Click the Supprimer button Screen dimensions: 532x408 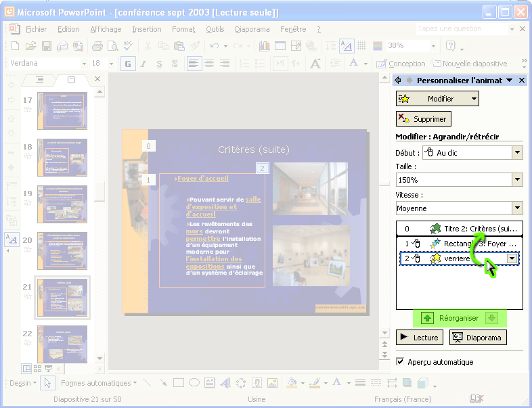point(423,119)
